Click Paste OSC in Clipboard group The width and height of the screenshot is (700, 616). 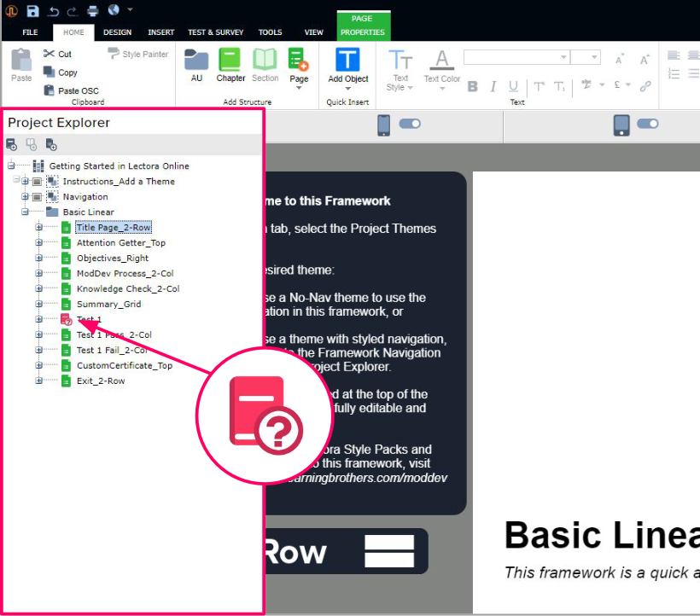point(71,90)
